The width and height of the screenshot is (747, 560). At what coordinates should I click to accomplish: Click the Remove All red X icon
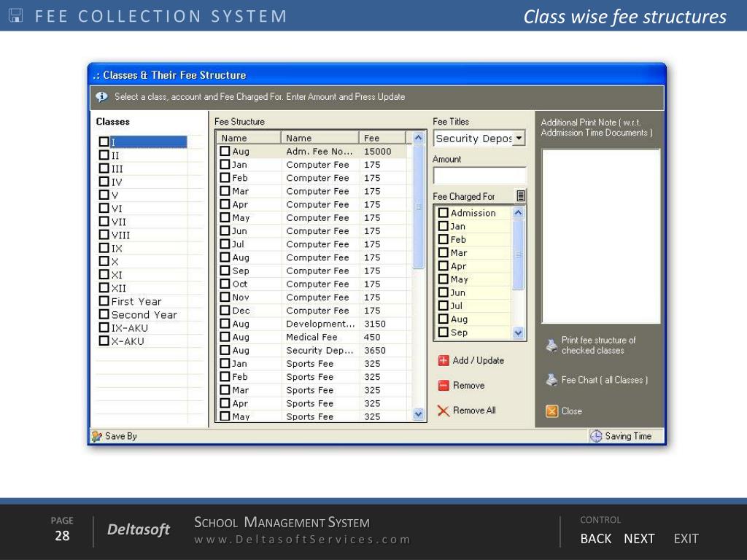[443, 411]
